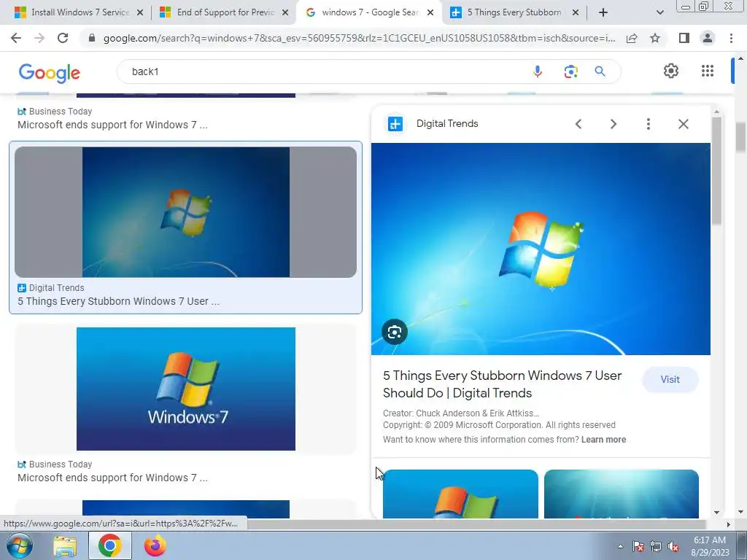
Task: Click the muted volume tray icon
Action: click(x=673, y=546)
